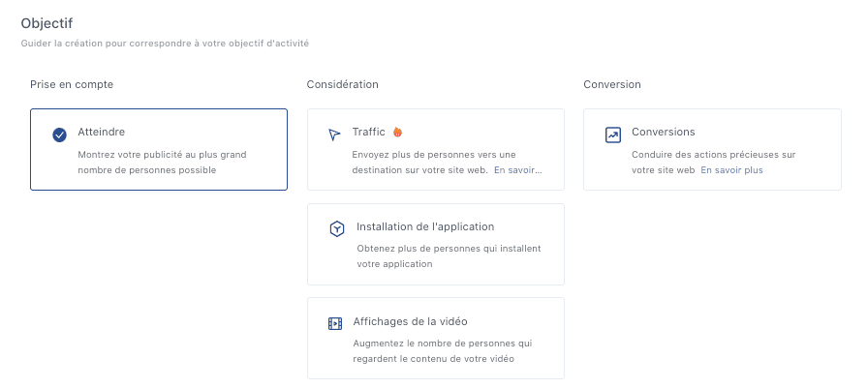
Task: Click the chart arrow icon for Conversions
Action: coord(612,135)
